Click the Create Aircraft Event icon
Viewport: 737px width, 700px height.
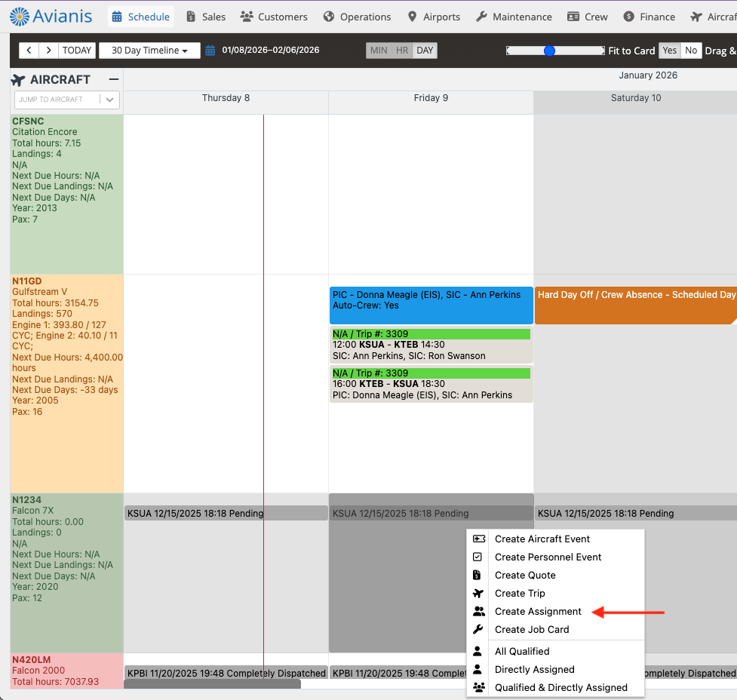click(478, 539)
